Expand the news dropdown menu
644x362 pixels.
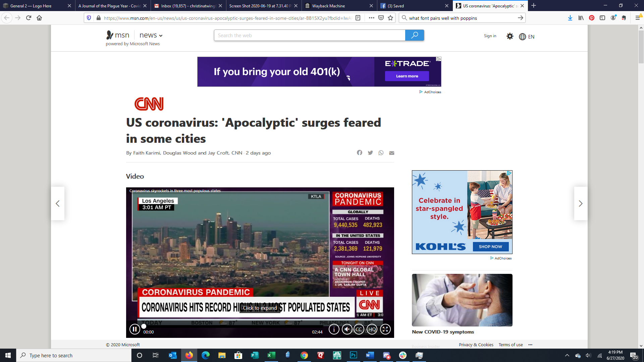[x=151, y=35]
